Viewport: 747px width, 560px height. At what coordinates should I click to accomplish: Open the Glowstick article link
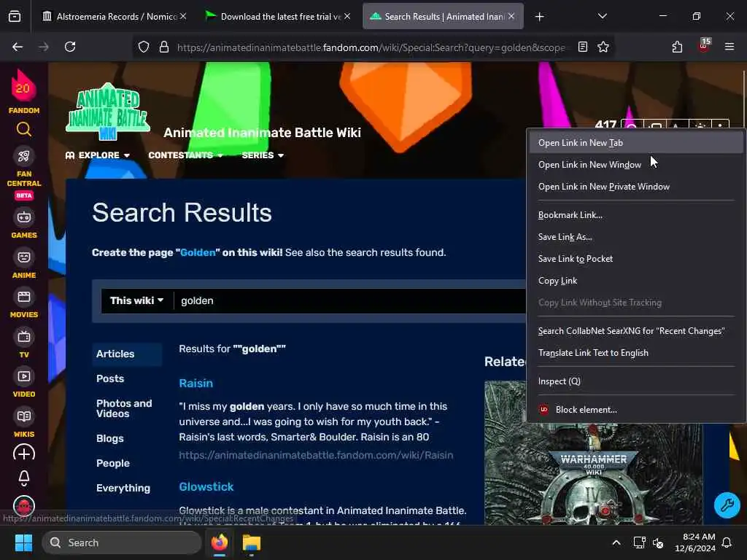point(206,486)
